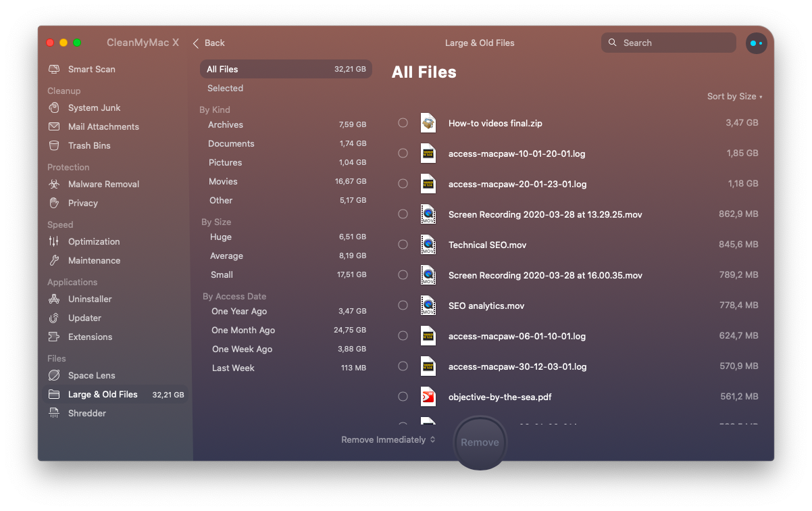
Task: Click the Maintenance wrench icon
Action: (54, 260)
